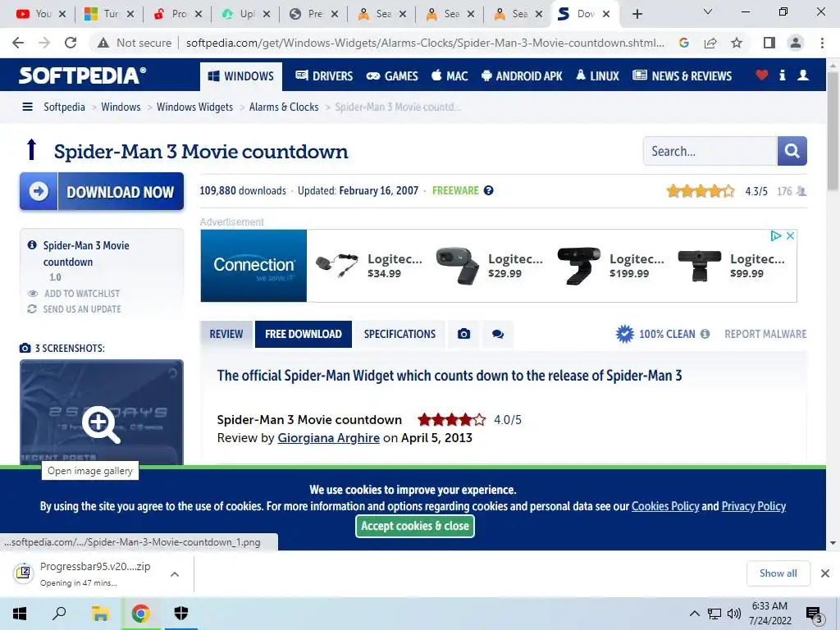Open File Explorer from taskbar
840x630 pixels.
100,614
